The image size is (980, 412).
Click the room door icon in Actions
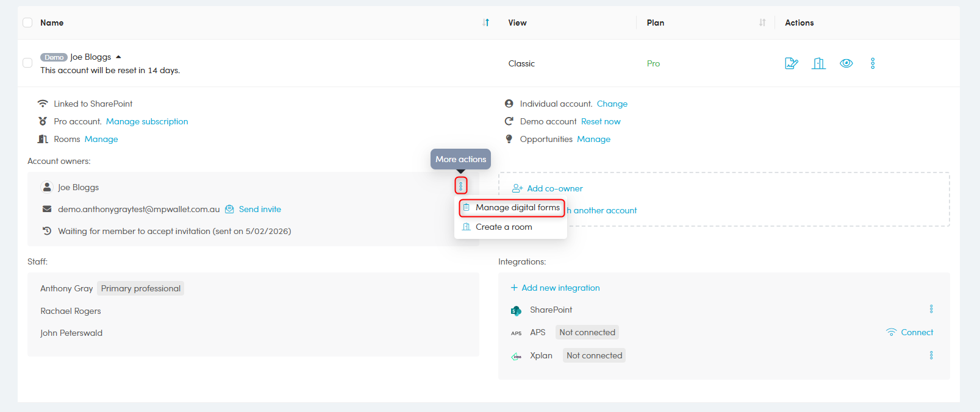coord(818,63)
